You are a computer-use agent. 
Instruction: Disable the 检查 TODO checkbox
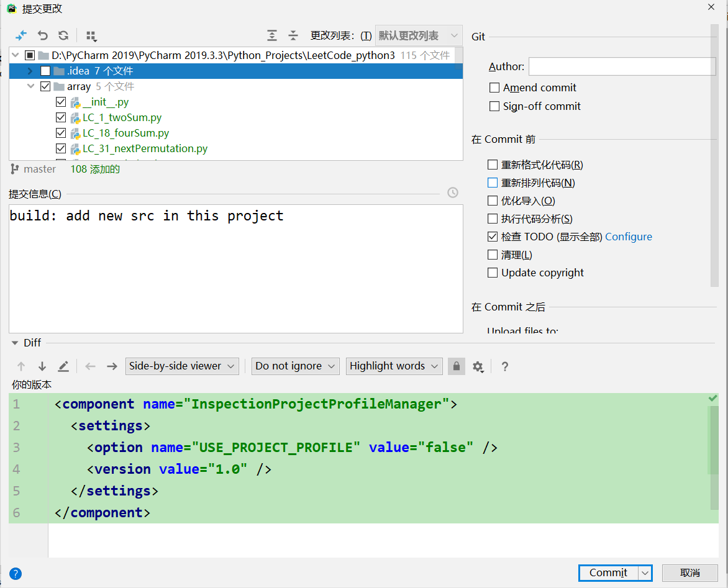coord(493,237)
